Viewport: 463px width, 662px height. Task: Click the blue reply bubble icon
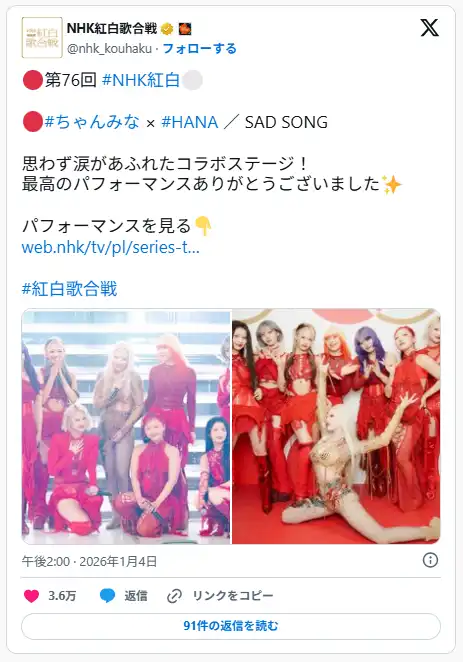(107, 596)
